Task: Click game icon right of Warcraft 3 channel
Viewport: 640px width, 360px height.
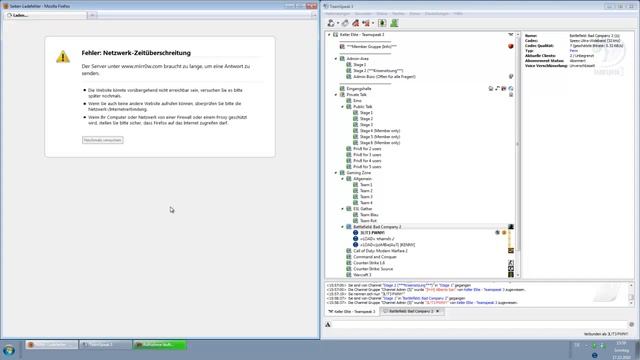Action: point(511,275)
